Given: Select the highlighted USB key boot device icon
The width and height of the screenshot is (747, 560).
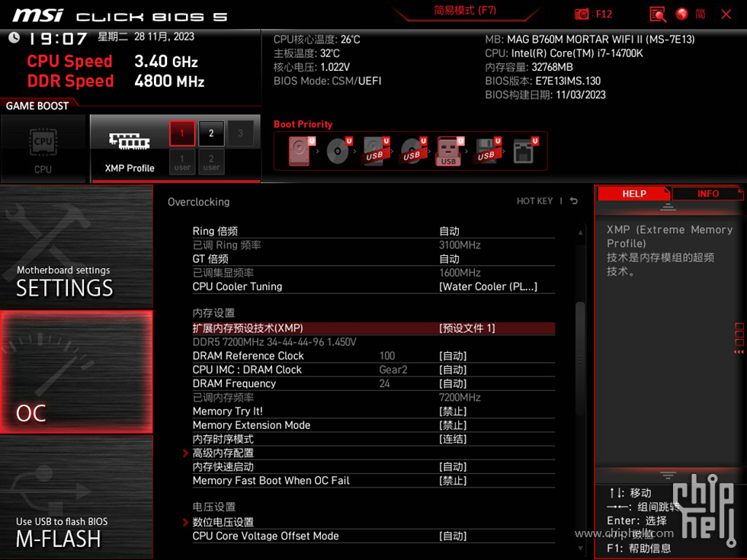Looking at the screenshot, I should coord(448,152).
